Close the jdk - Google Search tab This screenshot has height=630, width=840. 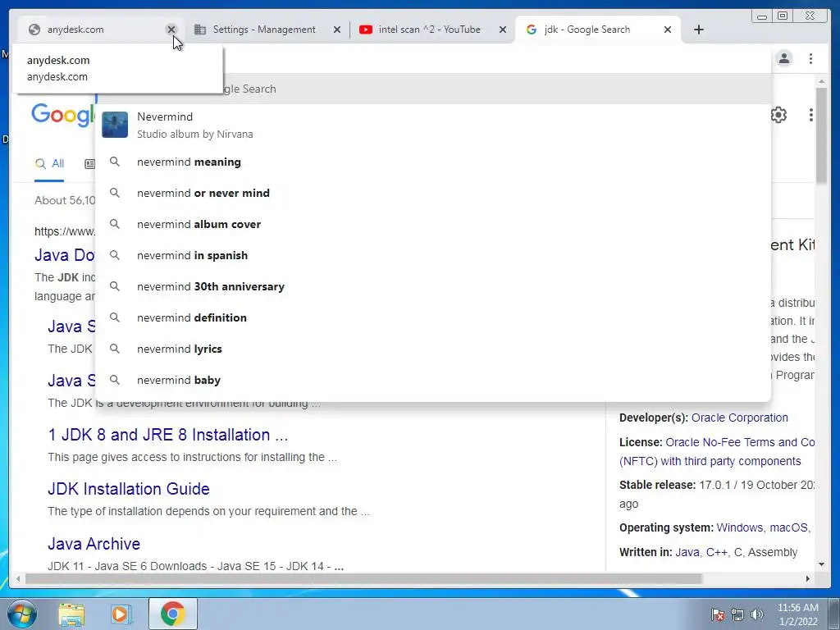pos(668,30)
